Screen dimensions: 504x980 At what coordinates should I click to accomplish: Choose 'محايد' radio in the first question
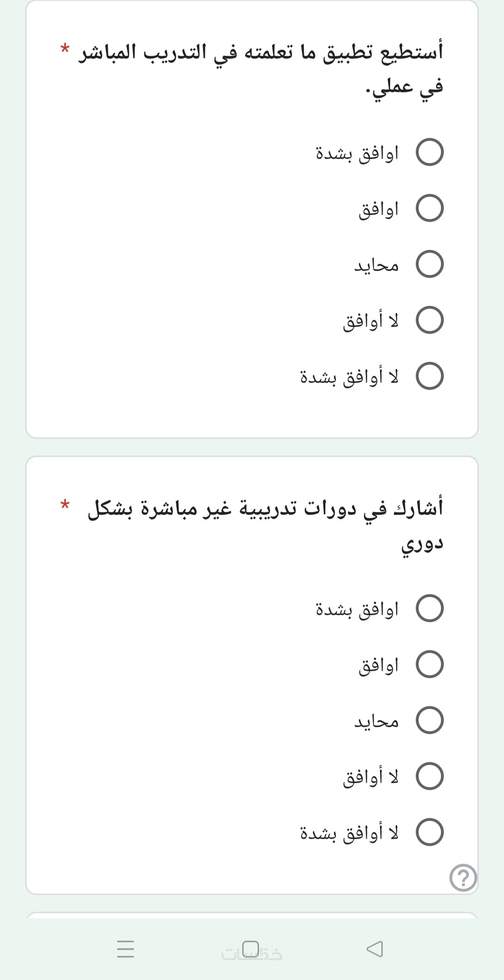[x=429, y=264]
